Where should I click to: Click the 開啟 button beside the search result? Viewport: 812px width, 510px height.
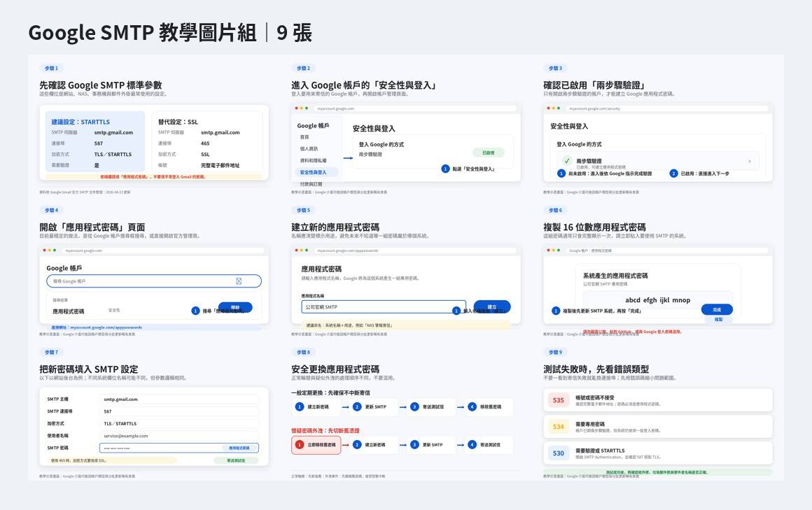click(x=235, y=308)
